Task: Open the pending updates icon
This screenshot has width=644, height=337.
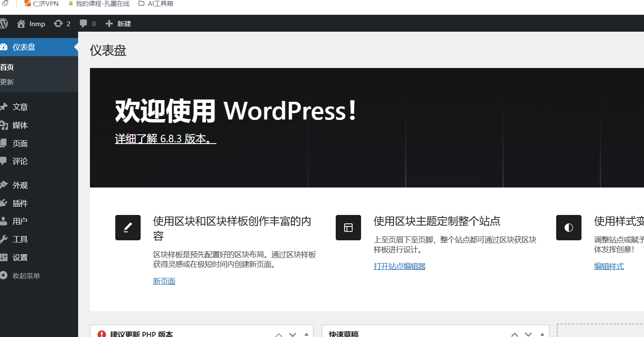Action: [x=62, y=24]
